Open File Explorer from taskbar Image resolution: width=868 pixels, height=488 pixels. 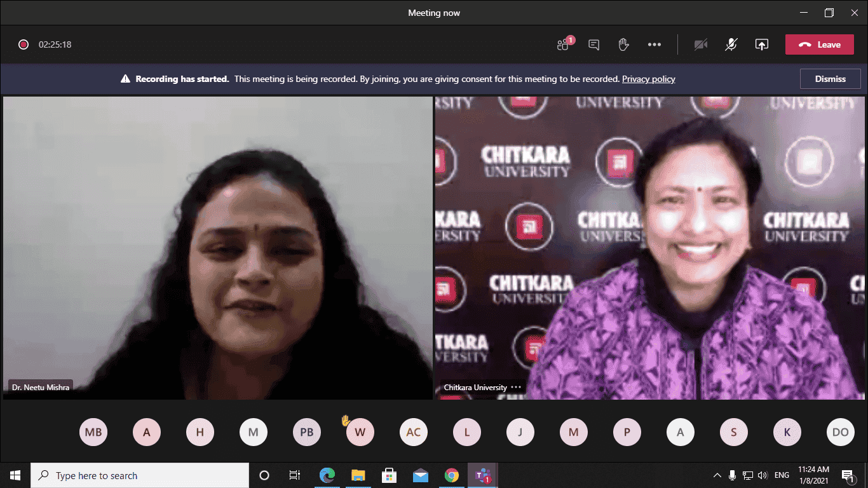(x=358, y=475)
